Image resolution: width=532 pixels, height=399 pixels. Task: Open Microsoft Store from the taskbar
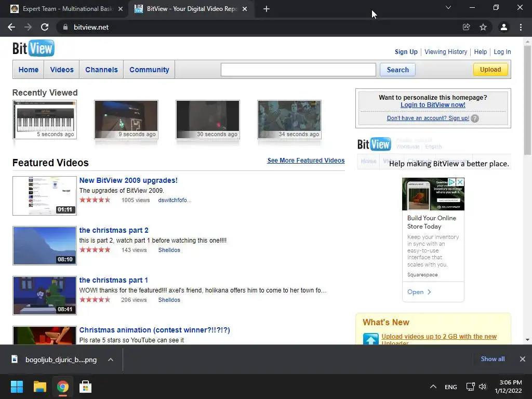click(85, 387)
